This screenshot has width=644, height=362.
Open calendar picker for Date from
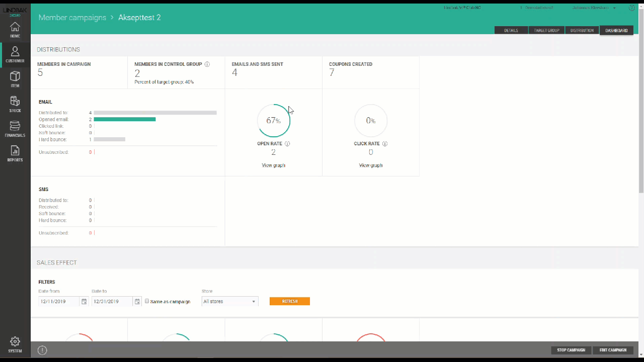[84, 302]
